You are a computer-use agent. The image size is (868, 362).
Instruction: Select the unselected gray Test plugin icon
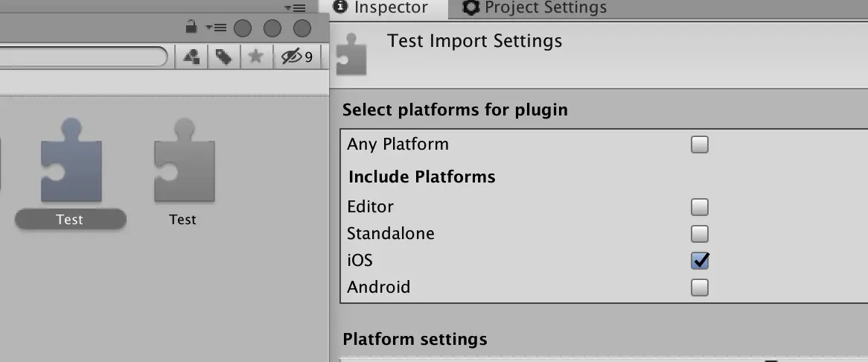183,173
